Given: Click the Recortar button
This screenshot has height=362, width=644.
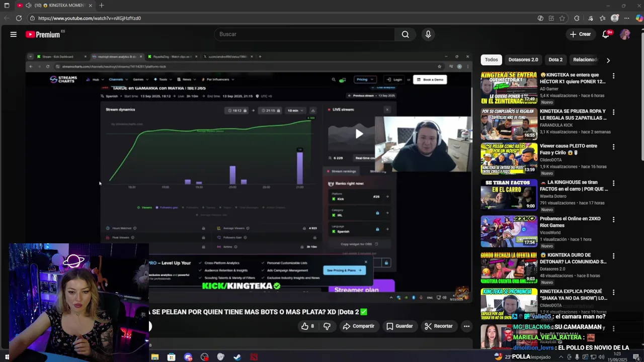Looking at the screenshot, I should [x=438, y=326].
